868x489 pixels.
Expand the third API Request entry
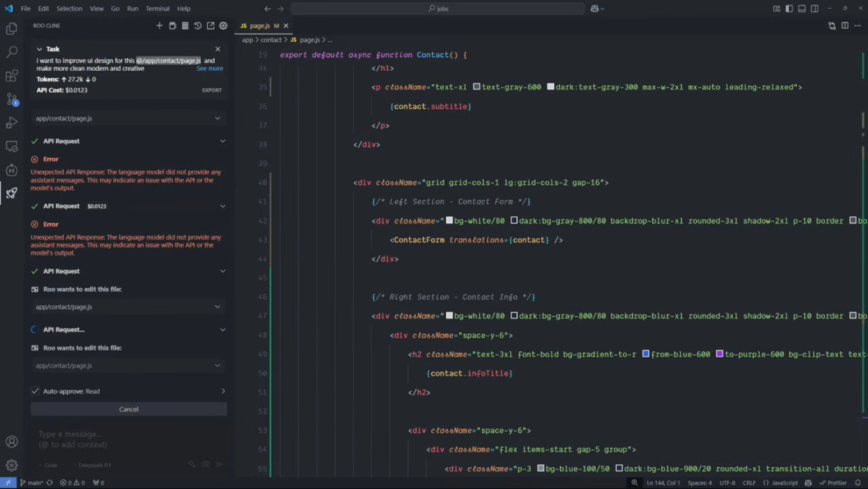pyautogui.click(x=223, y=271)
